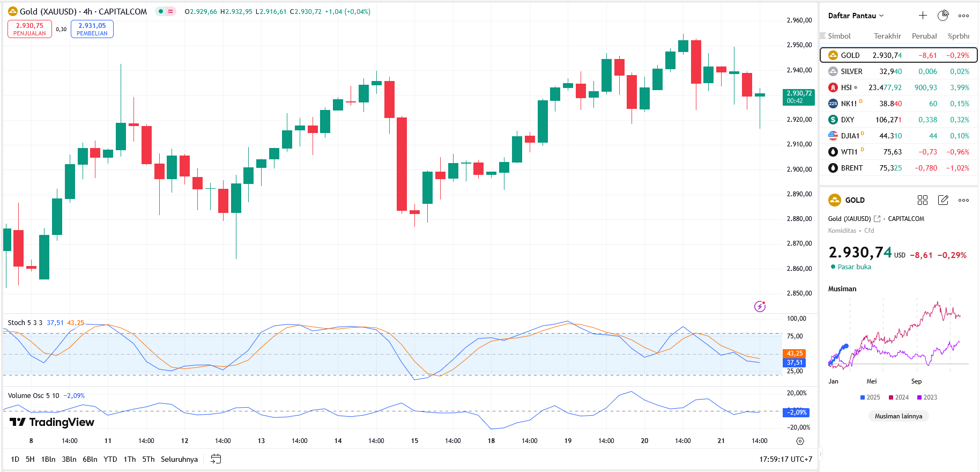This screenshot has width=980, height=472.
Task: Switch to the YTD time range
Action: tap(110, 459)
